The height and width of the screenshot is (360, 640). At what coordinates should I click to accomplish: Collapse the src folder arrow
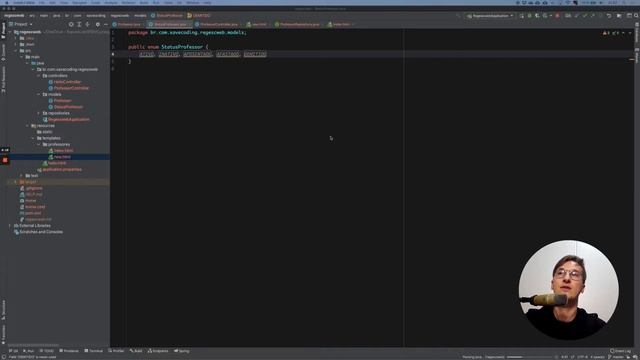16,51
